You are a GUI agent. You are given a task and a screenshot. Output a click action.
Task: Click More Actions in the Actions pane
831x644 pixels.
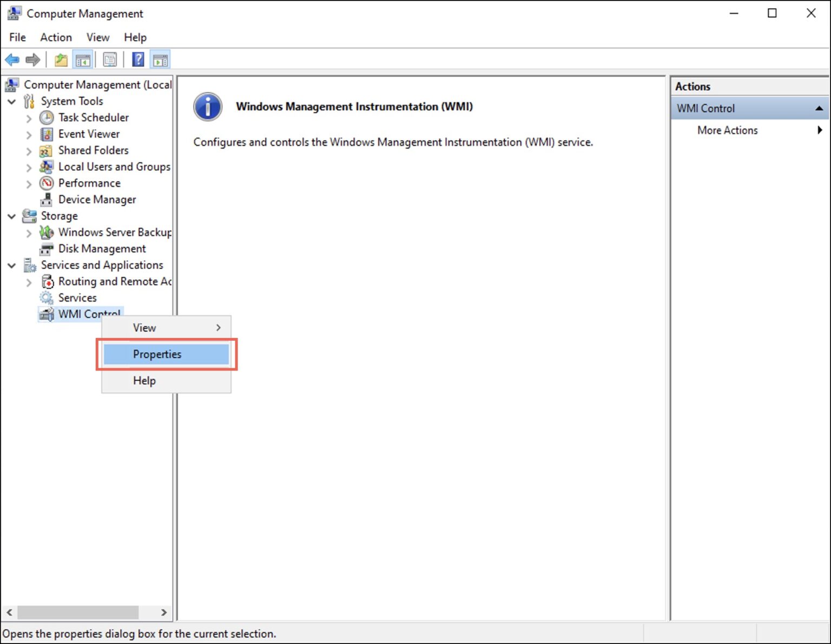pyautogui.click(x=727, y=130)
